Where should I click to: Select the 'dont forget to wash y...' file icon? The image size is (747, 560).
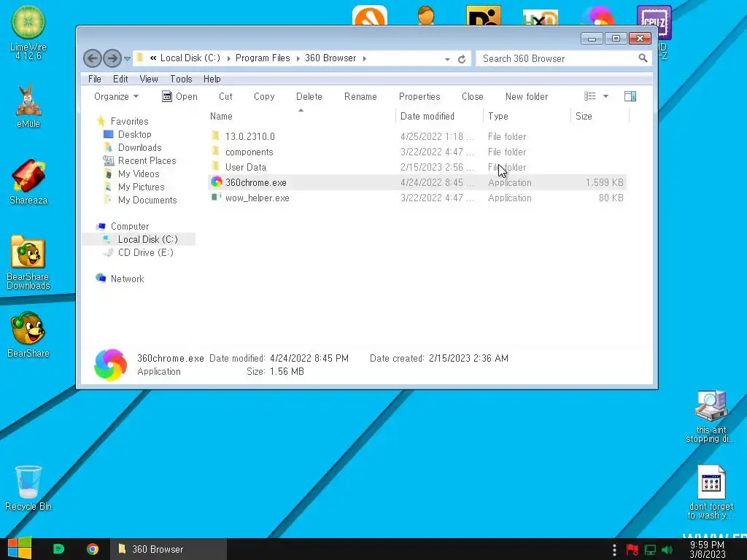coord(711,492)
